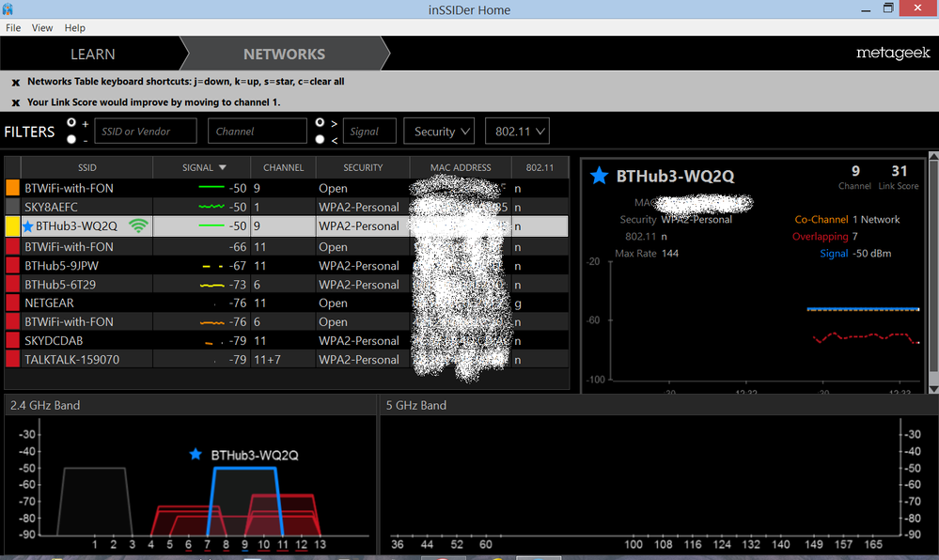
Task: Click the blue star next to BTHub3-WQ2Q row
Action: (x=27, y=226)
